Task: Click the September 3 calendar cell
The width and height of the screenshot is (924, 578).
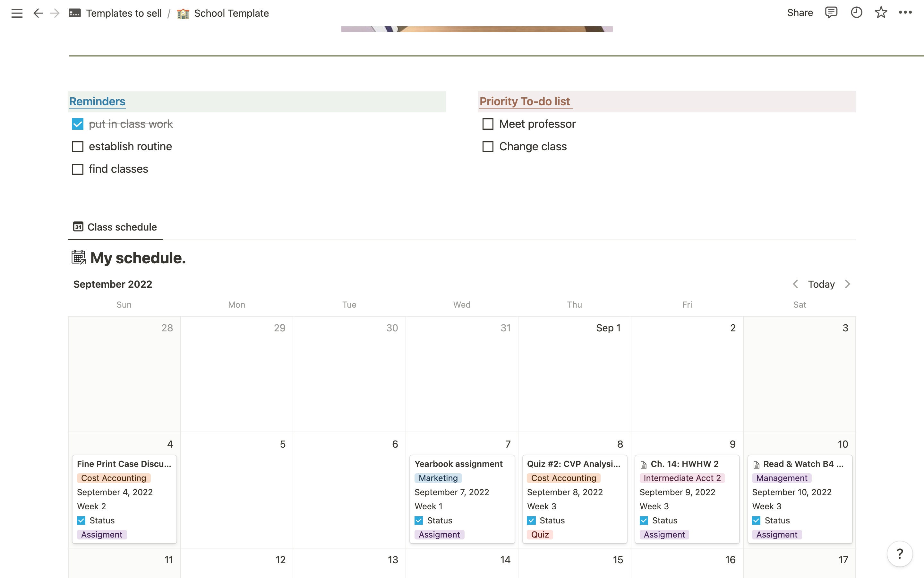Action: point(800,374)
